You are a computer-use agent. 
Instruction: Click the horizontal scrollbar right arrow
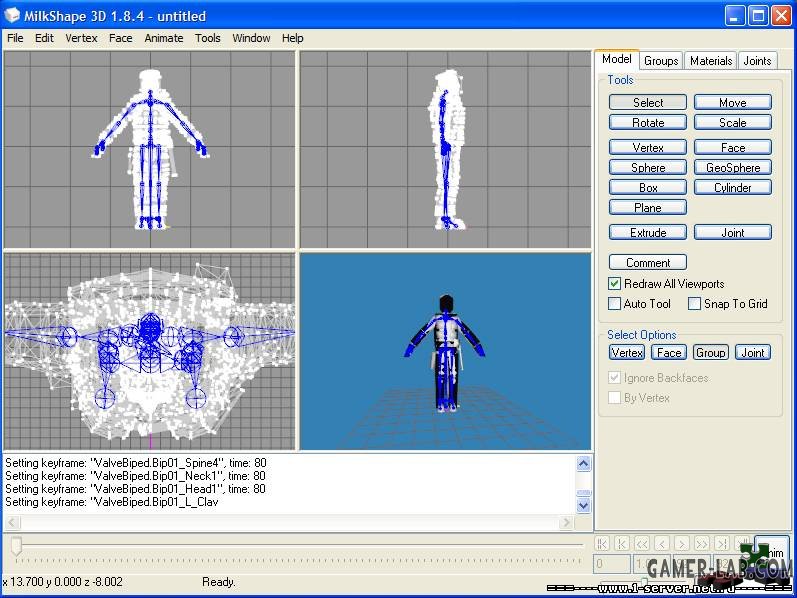[x=566, y=522]
